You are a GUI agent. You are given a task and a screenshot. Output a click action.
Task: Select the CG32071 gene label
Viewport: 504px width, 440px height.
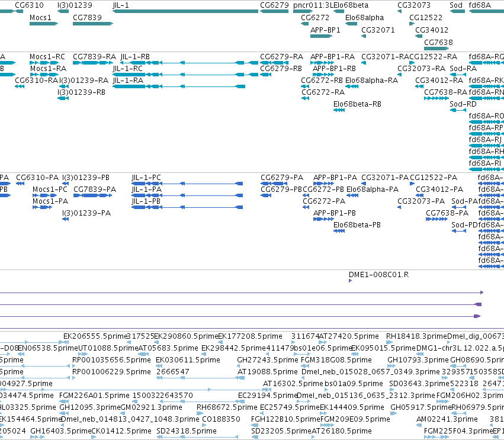(378, 30)
